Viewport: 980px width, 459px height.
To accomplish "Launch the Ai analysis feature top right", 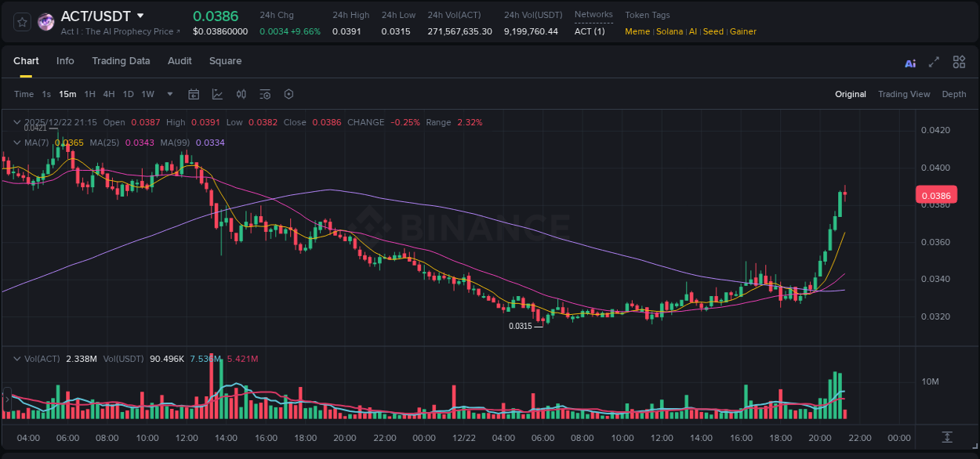I will [909, 62].
